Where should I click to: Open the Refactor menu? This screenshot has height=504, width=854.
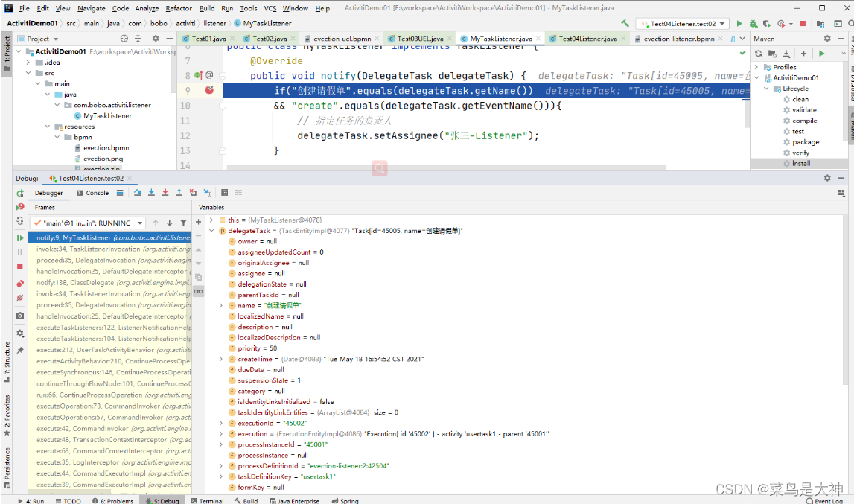(179, 8)
